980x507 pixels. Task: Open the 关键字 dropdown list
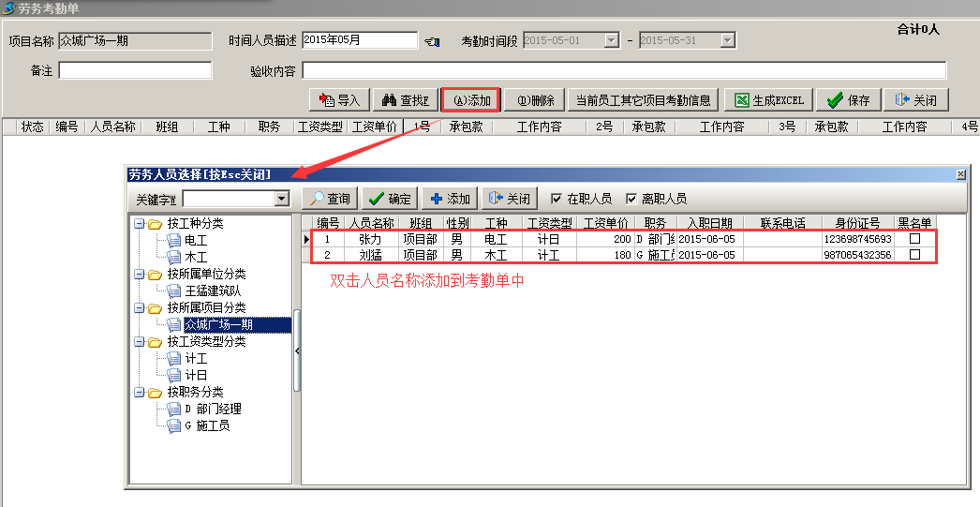(281, 199)
